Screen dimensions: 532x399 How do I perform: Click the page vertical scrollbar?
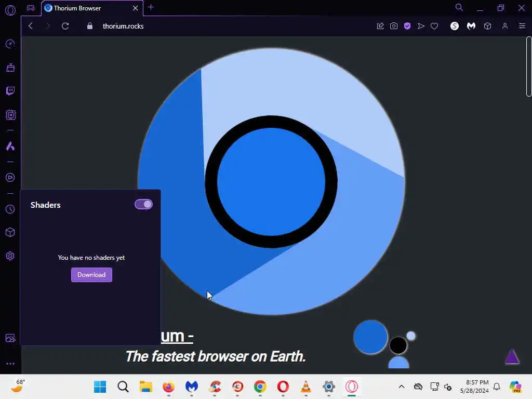click(529, 66)
